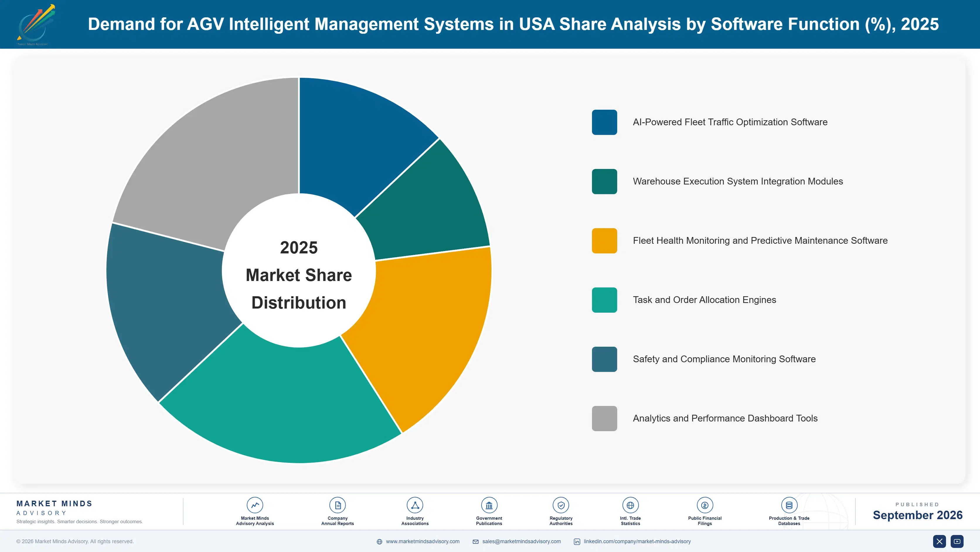Select the Regulatory Authorities shield icon

pos(561,505)
